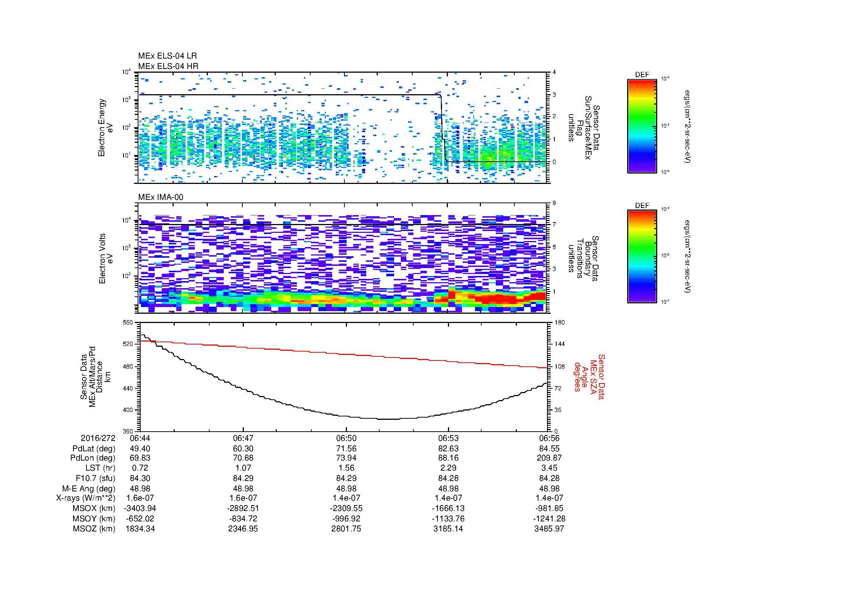
Task: Click the IMA color bar units label
Action: (x=688, y=257)
